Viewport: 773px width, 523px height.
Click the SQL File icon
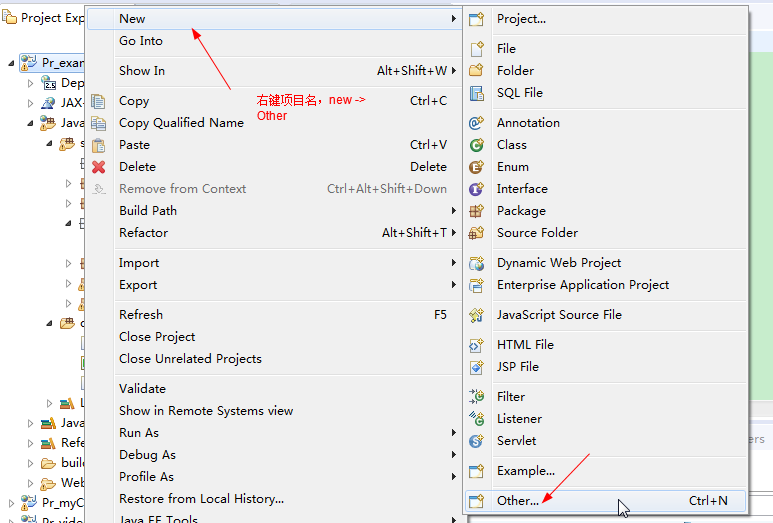(476, 93)
